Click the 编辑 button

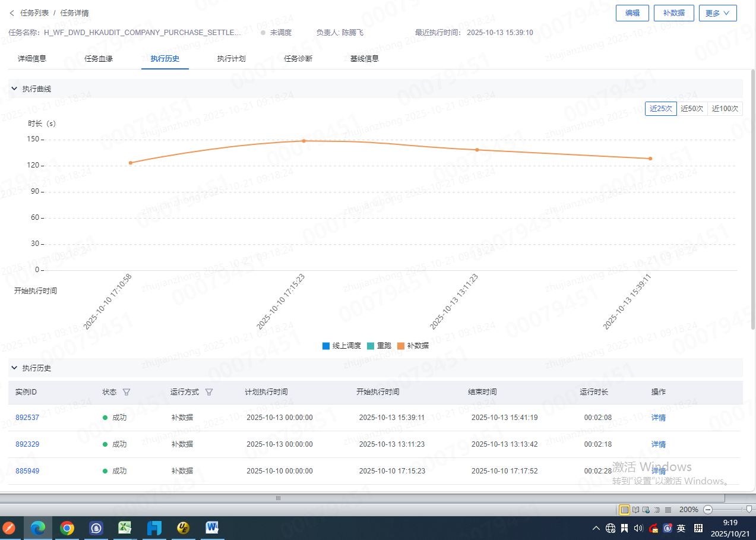click(632, 13)
